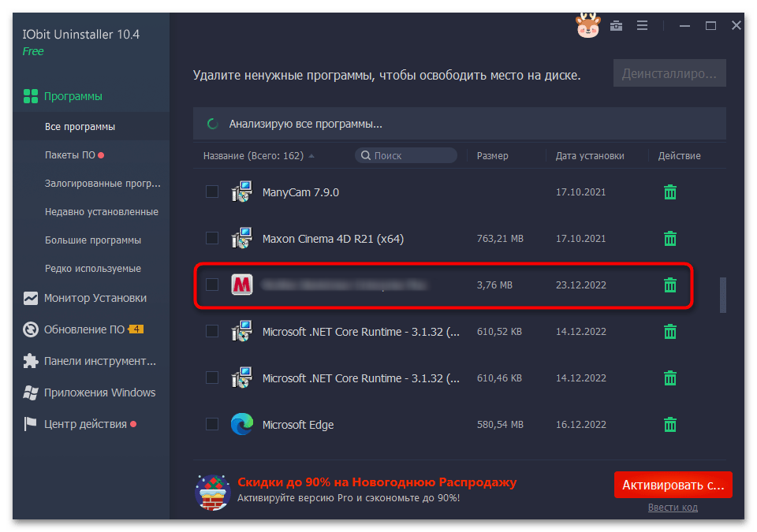
Task: Open the hamburger menu in title bar
Action: (643, 25)
